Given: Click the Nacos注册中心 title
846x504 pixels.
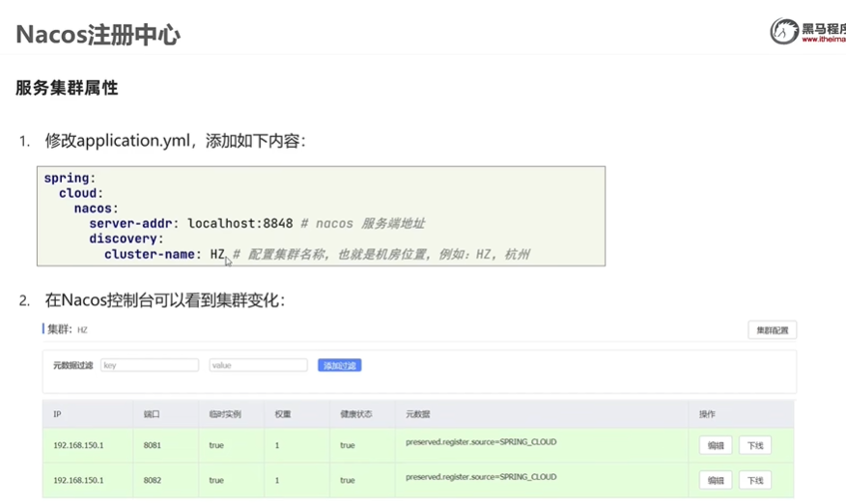Looking at the screenshot, I should 99,35.
